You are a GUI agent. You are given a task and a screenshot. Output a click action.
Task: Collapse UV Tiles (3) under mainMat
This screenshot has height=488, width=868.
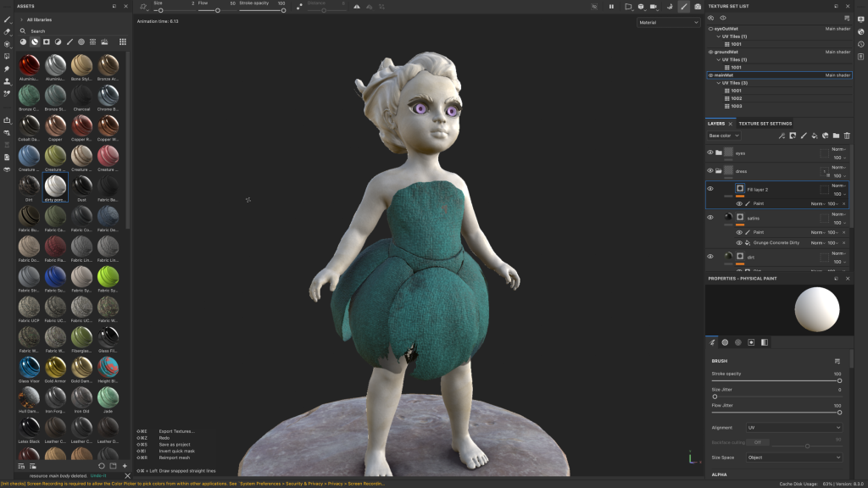coord(719,83)
